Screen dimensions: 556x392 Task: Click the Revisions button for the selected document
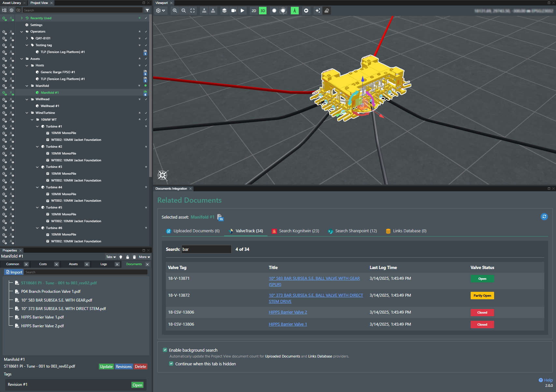click(x=123, y=366)
